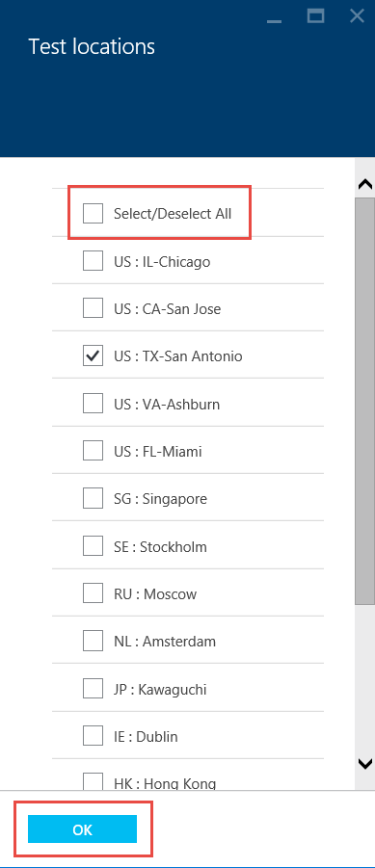Confirm selection with the OK button
Screen dimensions: 375x868
pos(82,829)
